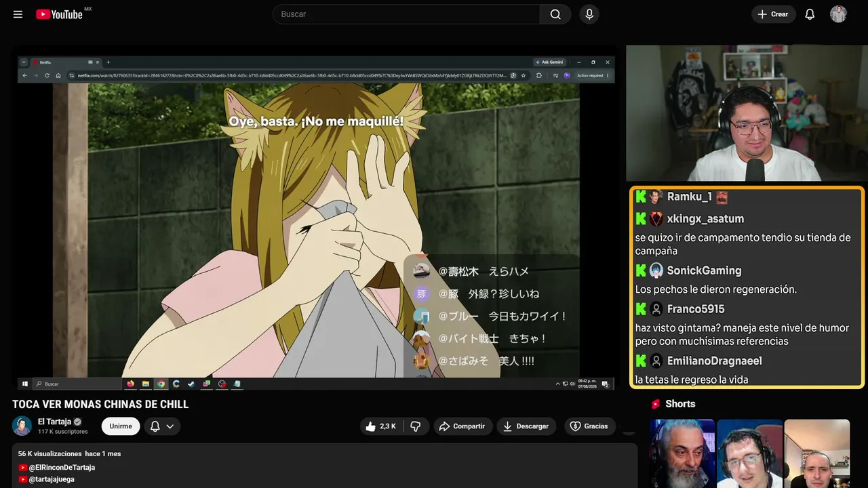Click the verified badge beside El Tartaja
This screenshot has height=488, width=868.
77,422
